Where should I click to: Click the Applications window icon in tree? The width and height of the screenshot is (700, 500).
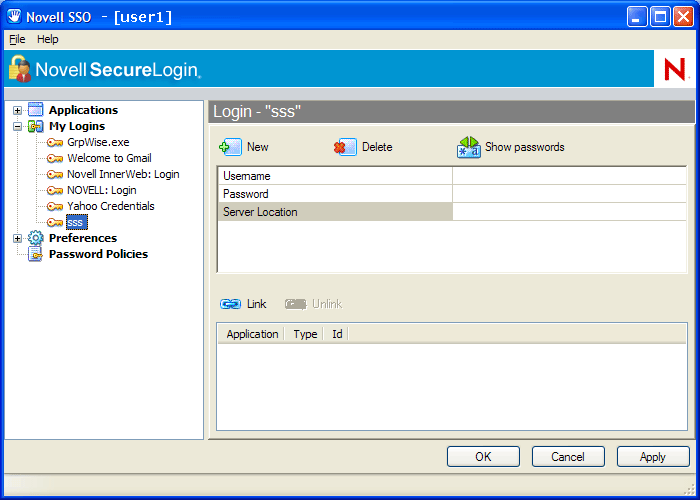pyautogui.click(x=36, y=109)
